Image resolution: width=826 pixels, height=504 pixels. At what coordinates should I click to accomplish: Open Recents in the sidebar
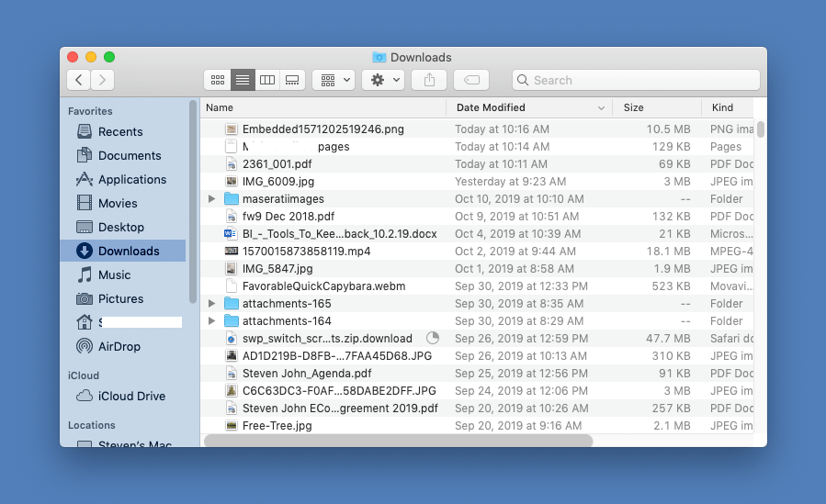tap(122, 131)
